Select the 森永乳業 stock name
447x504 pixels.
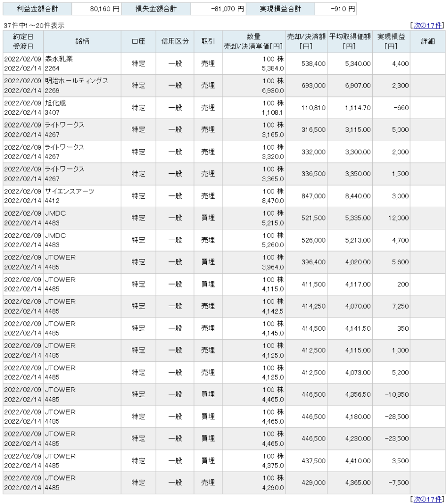tap(59, 59)
